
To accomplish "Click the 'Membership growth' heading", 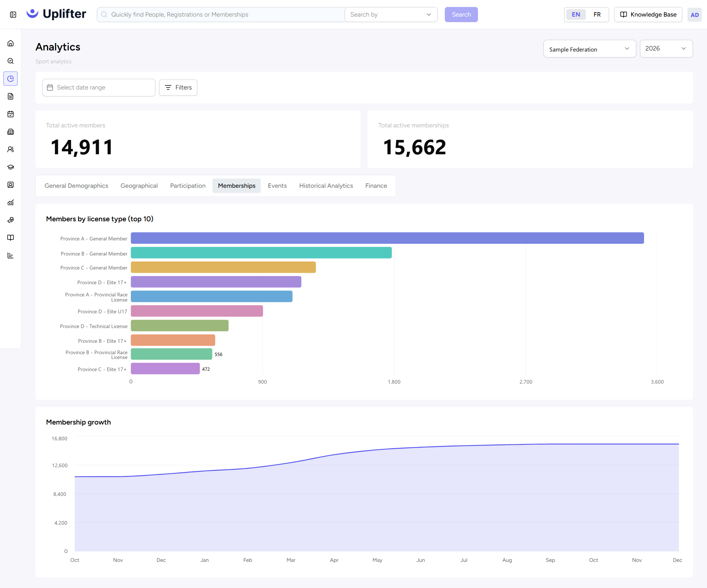I will pyautogui.click(x=78, y=422).
